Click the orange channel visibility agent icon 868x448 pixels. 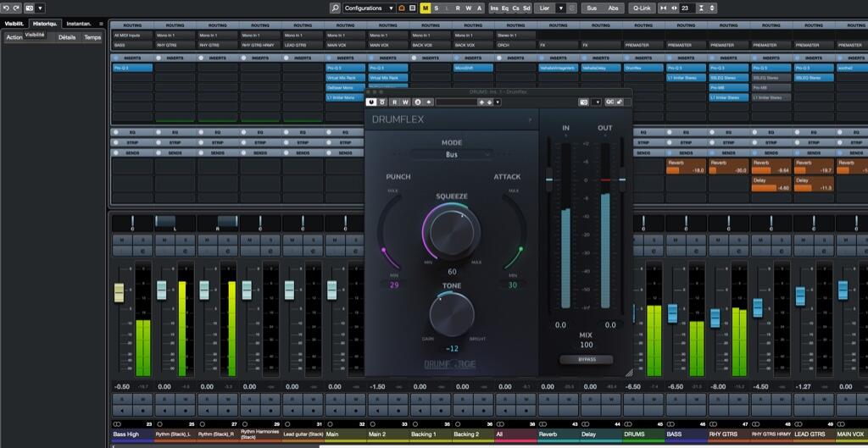(x=402, y=8)
